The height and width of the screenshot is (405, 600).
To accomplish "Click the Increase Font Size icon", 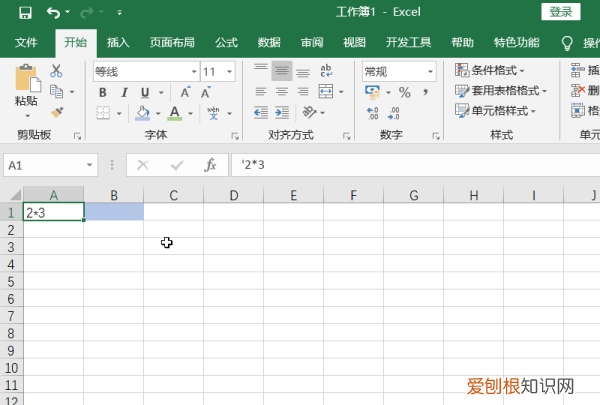I will tap(185, 92).
